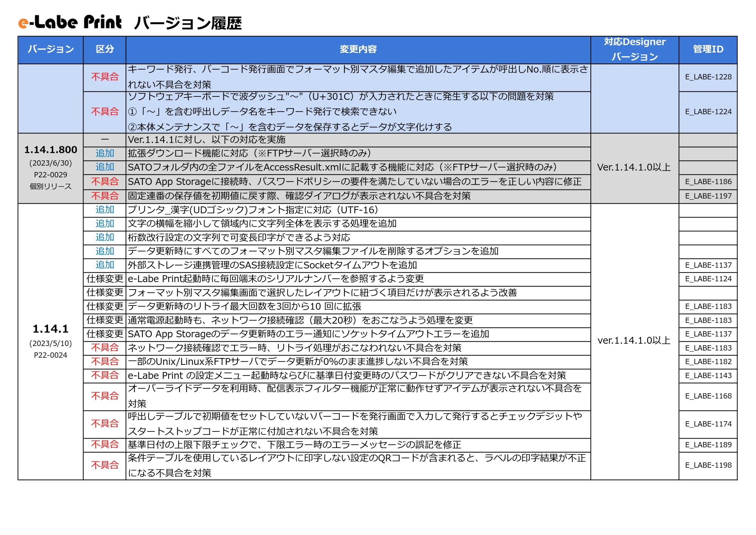This screenshot has width=756, height=535.
Task: Select management ID E_LABE-1174
Action: 708,424
